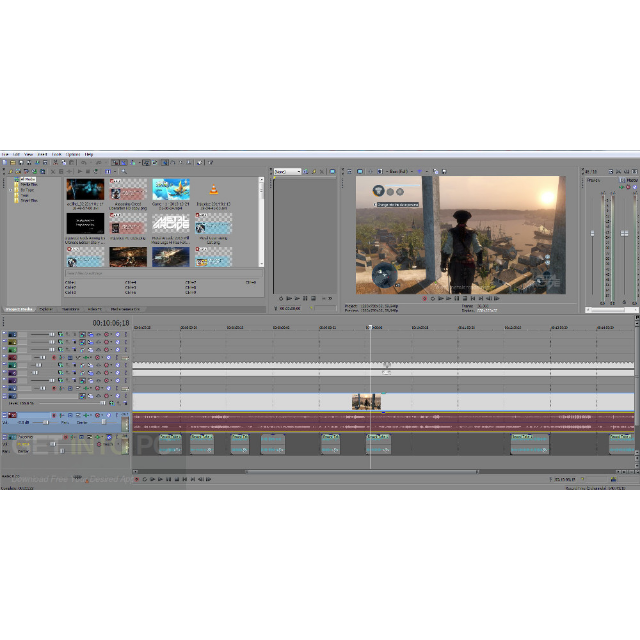
Task: Click Save Snapshot disk icon above video preview
Action: coord(444,172)
